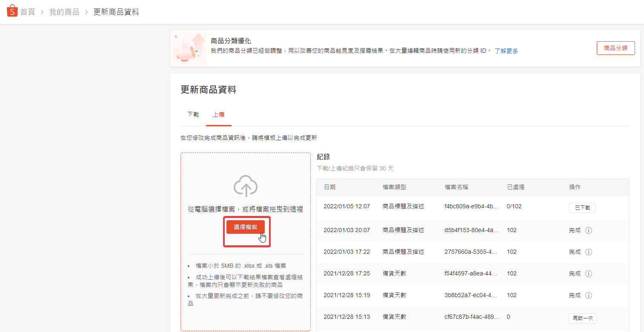Click the category optimization banner illustration
Screen dimensions: 644x332
coord(189,48)
